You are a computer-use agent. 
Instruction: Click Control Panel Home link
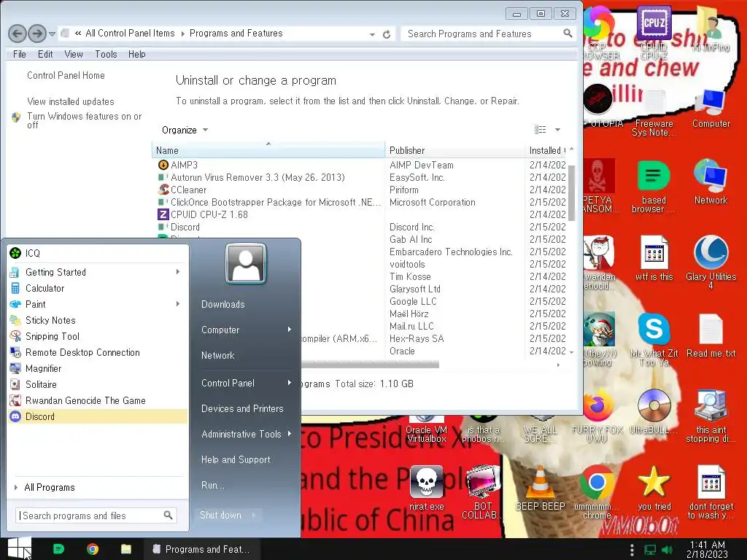pyautogui.click(x=66, y=75)
